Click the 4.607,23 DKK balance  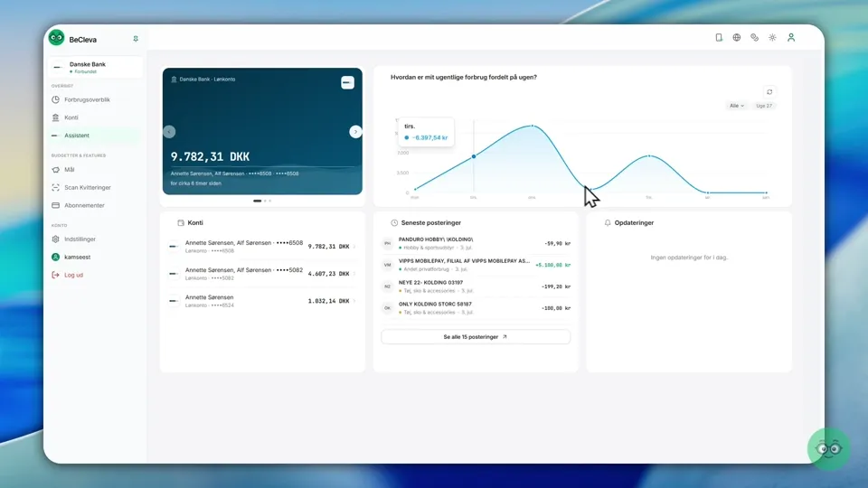328,273
